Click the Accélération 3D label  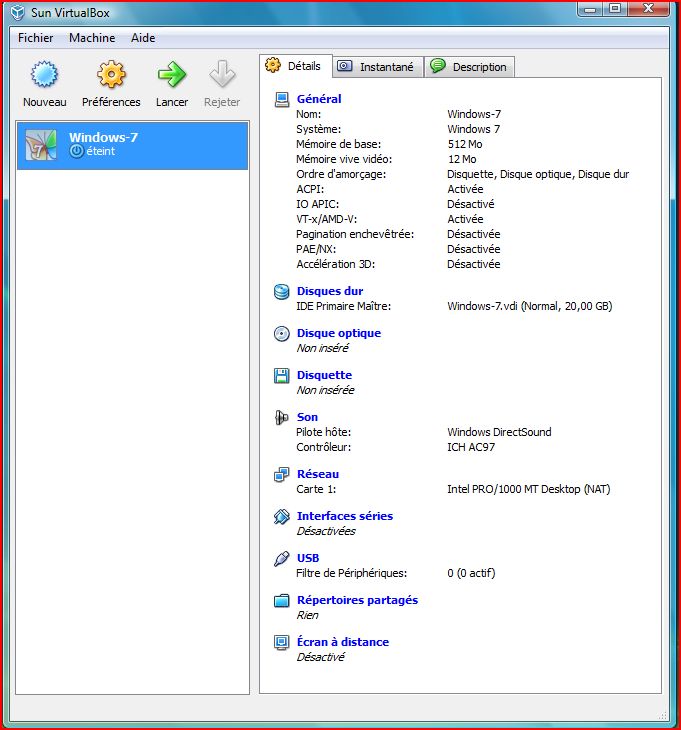pos(336,264)
